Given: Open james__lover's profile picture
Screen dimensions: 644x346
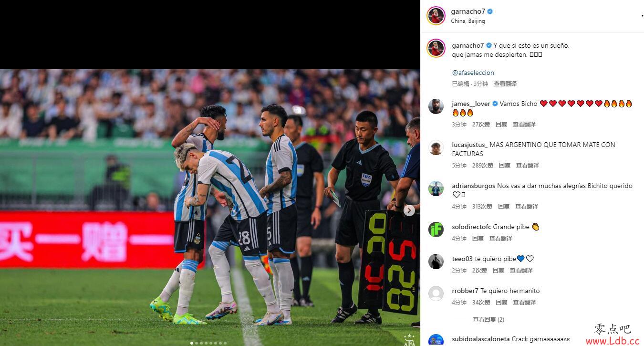Looking at the screenshot, I should pos(436,106).
